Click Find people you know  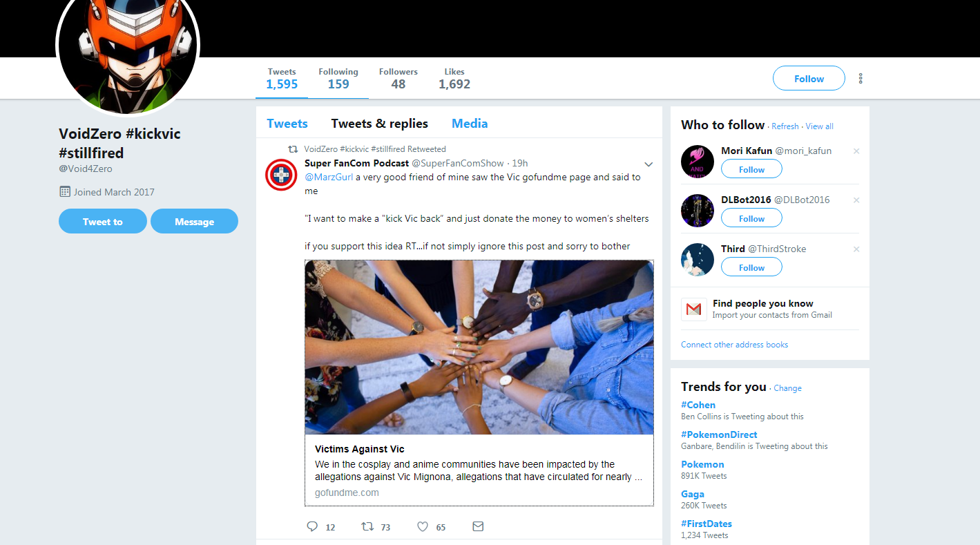(763, 303)
